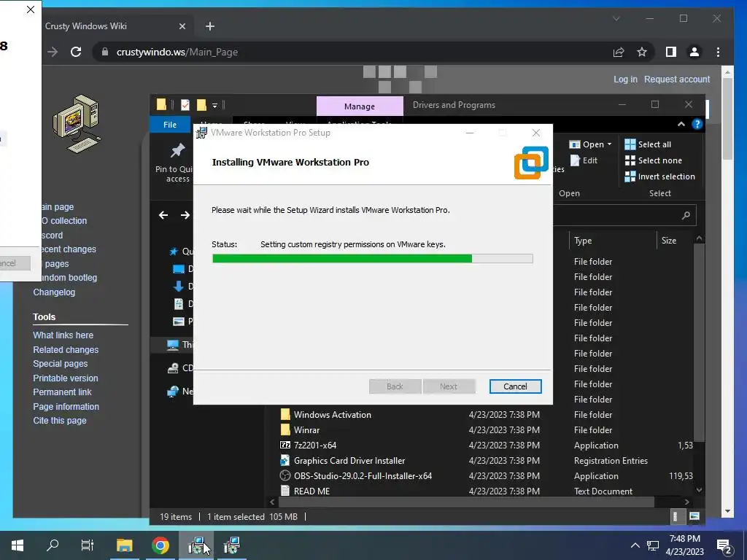Go back in File Explorer
Viewport: 747px width, 560px height.
(163, 215)
